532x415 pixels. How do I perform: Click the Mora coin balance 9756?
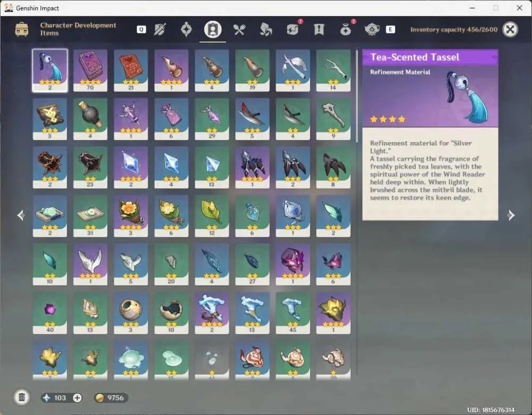(x=111, y=397)
